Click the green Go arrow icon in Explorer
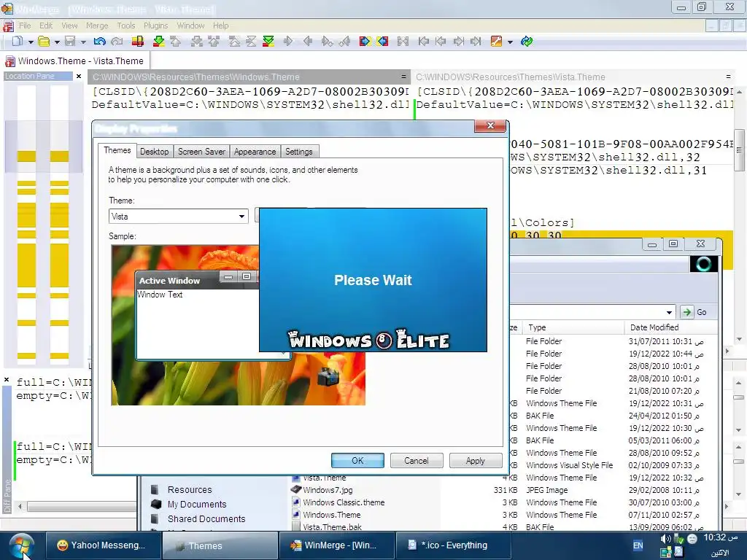This screenshot has height=560, width=747. (686, 312)
